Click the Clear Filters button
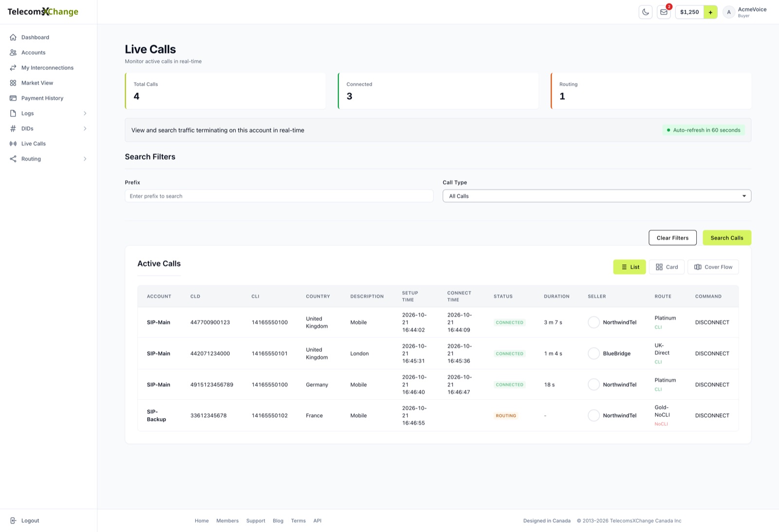 coord(672,238)
